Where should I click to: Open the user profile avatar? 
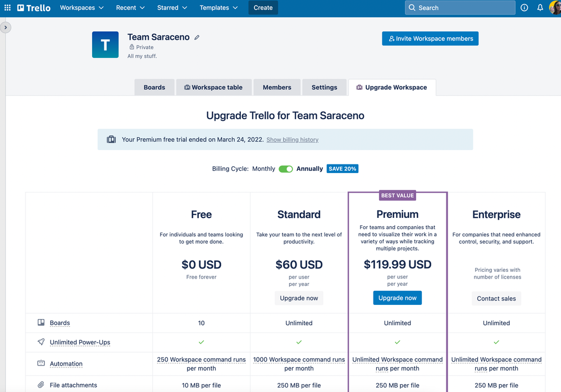(x=555, y=7)
